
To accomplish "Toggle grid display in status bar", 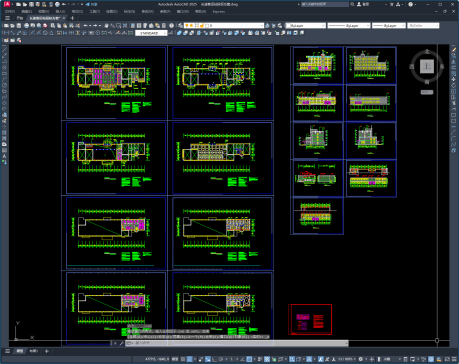I will [183, 359].
